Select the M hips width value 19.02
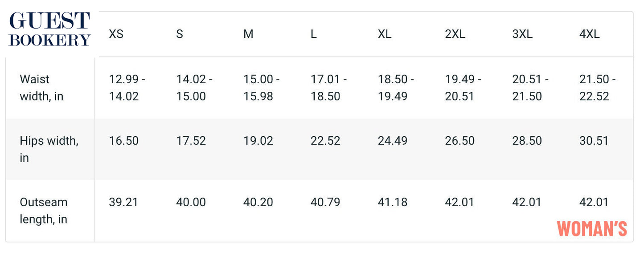 (x=258, y=141)
